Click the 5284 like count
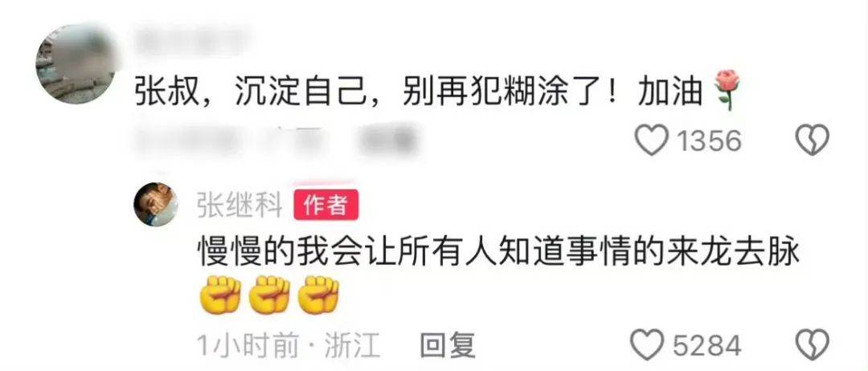The image size is (868, 371). 707,345
